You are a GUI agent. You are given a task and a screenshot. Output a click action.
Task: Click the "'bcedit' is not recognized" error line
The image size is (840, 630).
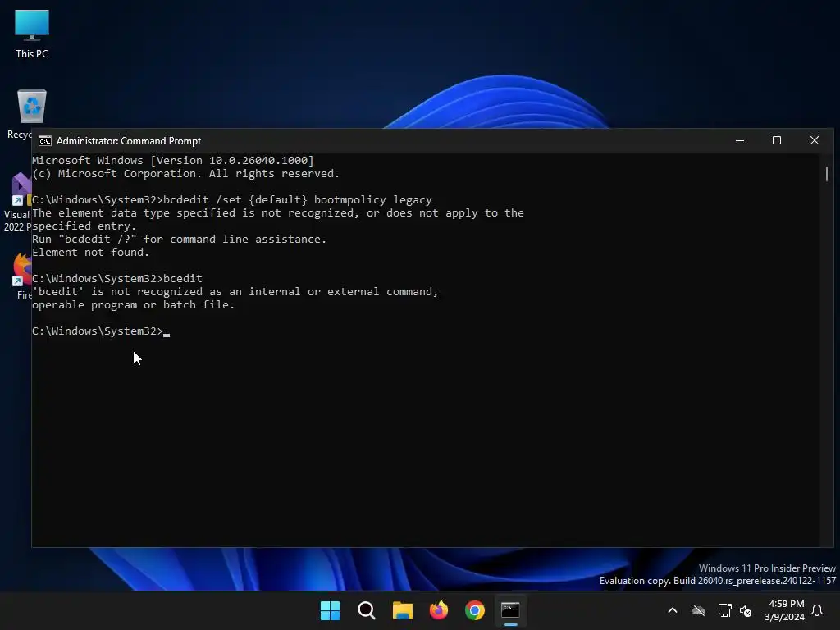tap(235, 291)
